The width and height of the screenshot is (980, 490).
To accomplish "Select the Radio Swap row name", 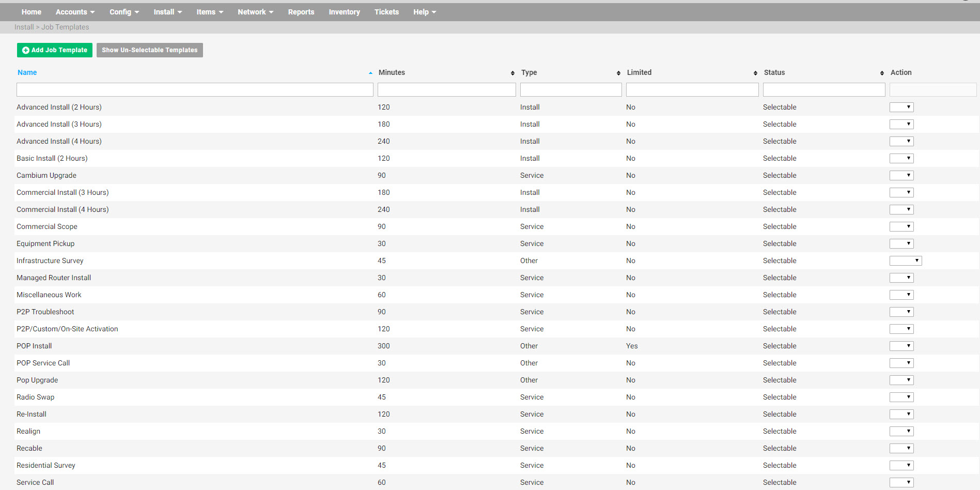I will tap(36, 397).
